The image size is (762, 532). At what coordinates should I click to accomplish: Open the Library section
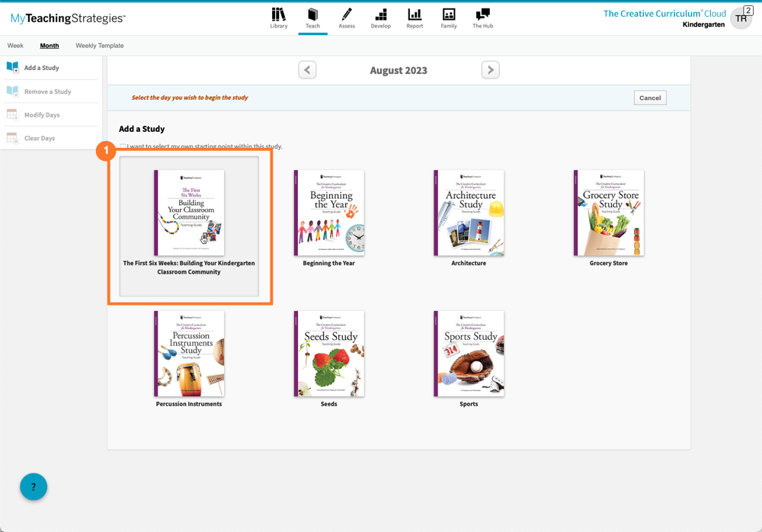[279, 17]
